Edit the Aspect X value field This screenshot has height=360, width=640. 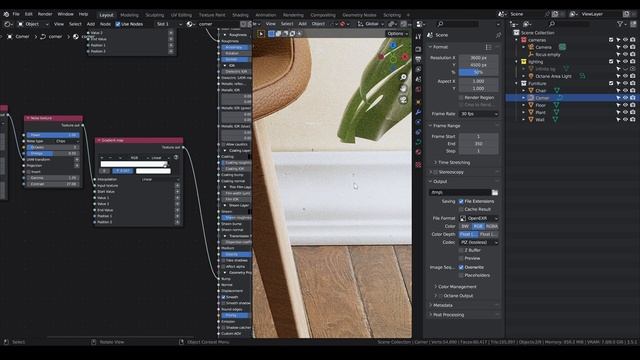pyautogui.click(x=478, y=81)
